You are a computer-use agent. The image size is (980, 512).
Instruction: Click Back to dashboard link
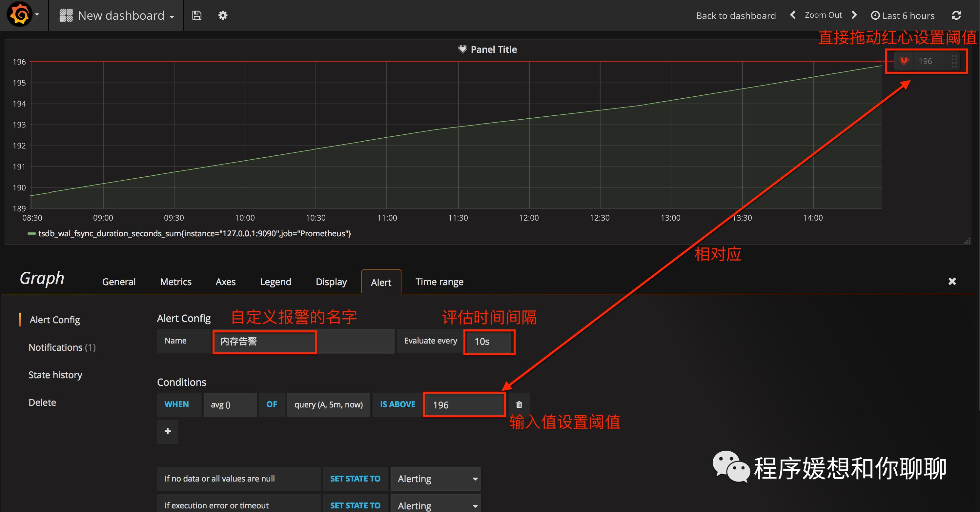pyautogui.click(x=735, y=16)
